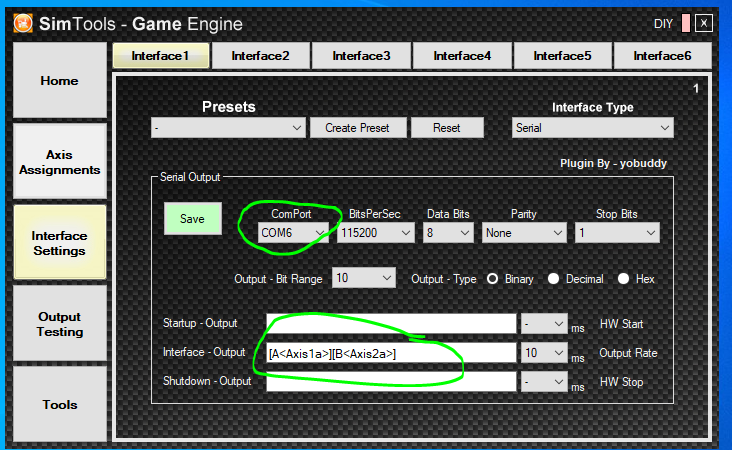Click the Reset button
Image resolution: width=732 pixels, height=450 pixels.
click(x=447, y=128)
